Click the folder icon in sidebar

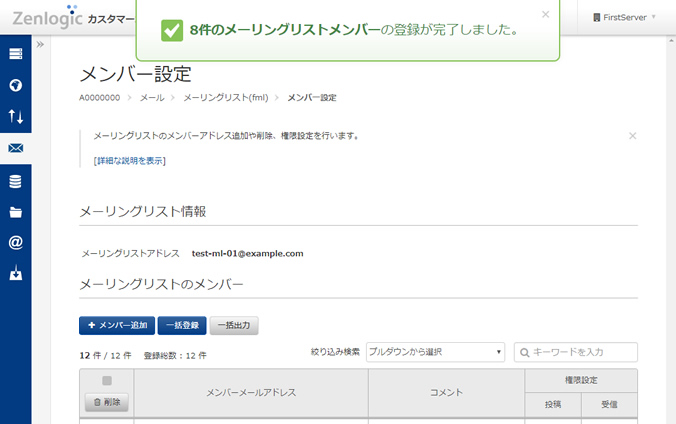coord(15,212)
